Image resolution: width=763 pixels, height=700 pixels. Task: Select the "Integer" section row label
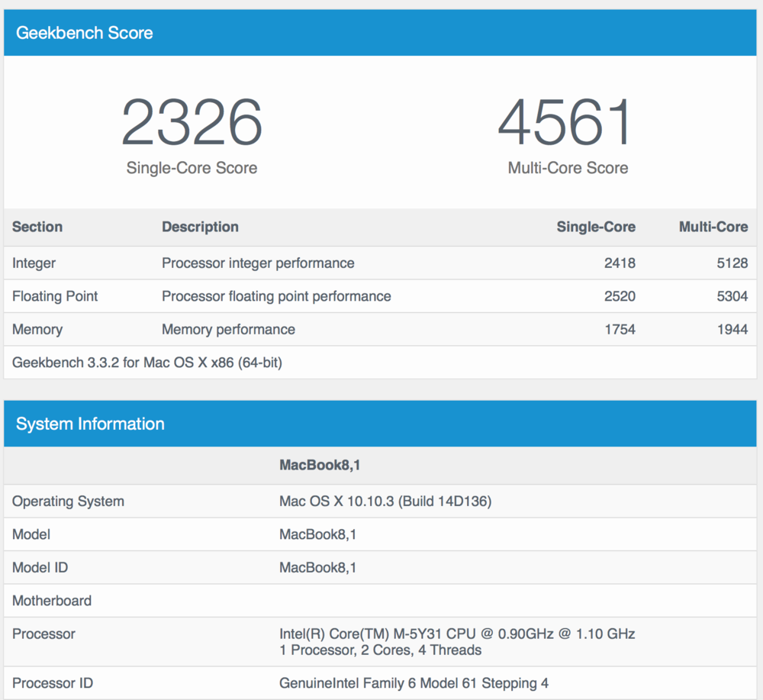(x=34, y=263)
